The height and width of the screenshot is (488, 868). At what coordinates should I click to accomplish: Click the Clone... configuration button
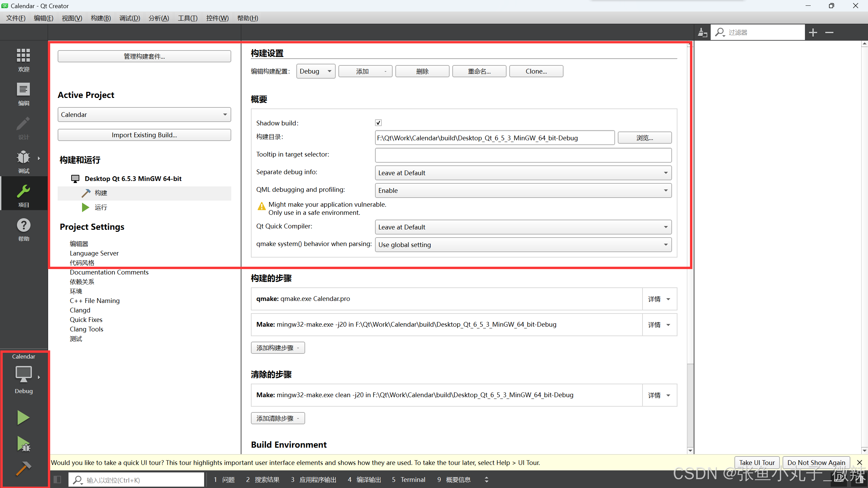pos(536,71)
